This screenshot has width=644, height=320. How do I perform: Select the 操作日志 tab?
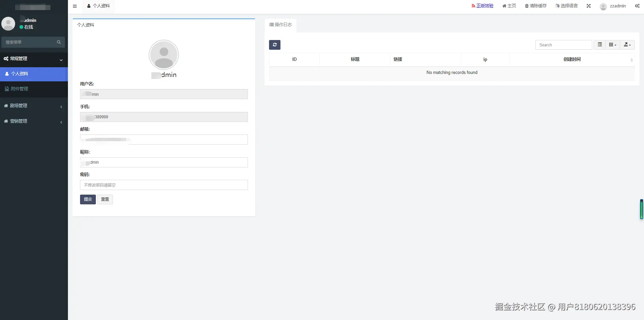point(280,25)
